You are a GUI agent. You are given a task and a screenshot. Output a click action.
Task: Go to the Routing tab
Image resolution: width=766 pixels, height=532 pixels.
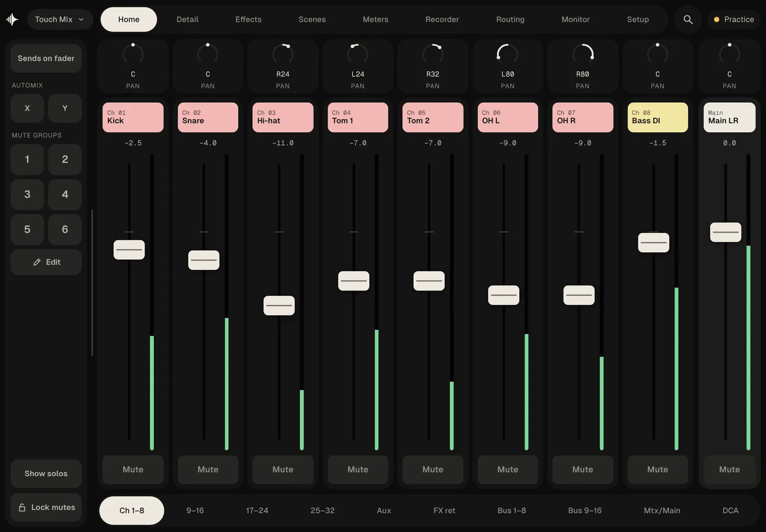tap(510, 20)
